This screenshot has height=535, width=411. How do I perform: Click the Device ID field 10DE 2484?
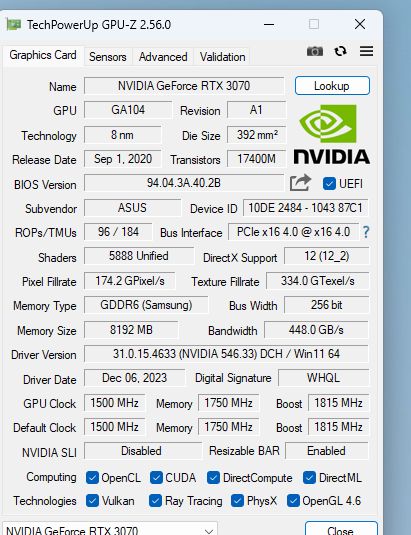306,208
